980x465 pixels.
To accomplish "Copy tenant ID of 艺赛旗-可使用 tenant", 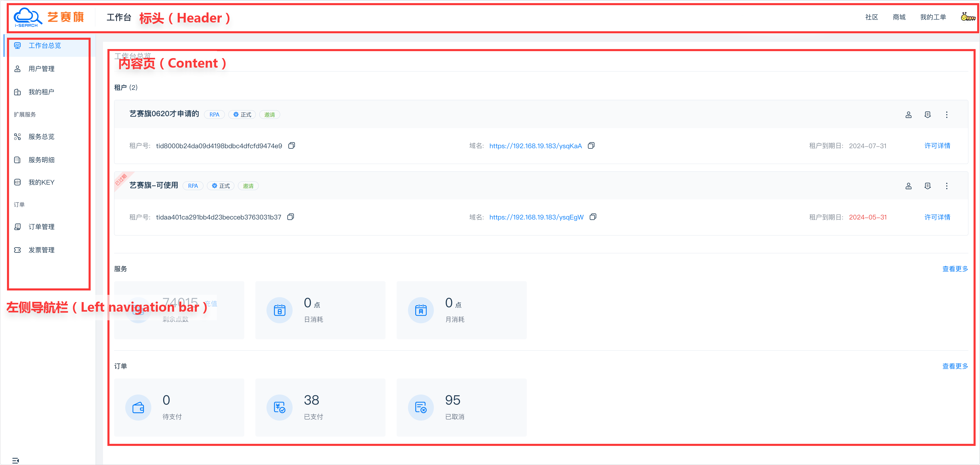I will point(291,217).
